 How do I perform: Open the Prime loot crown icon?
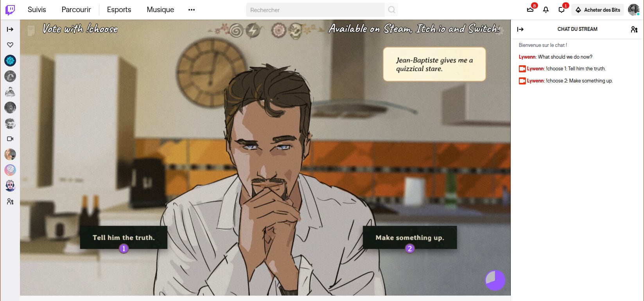coord(530,10)
